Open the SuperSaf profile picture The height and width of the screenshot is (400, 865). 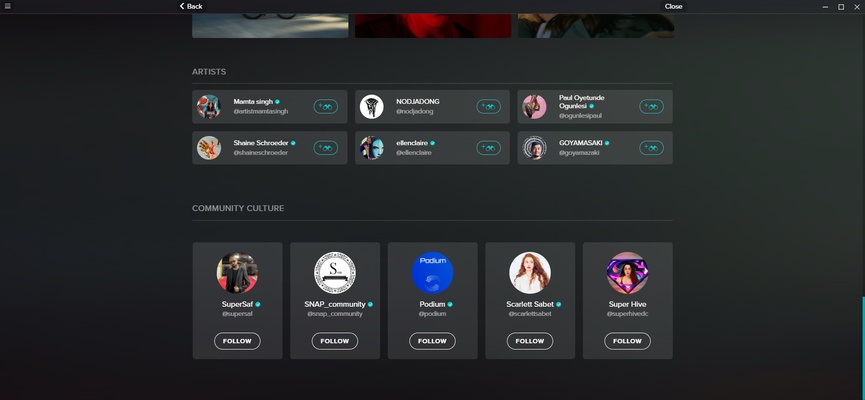[x=237, y=273]
